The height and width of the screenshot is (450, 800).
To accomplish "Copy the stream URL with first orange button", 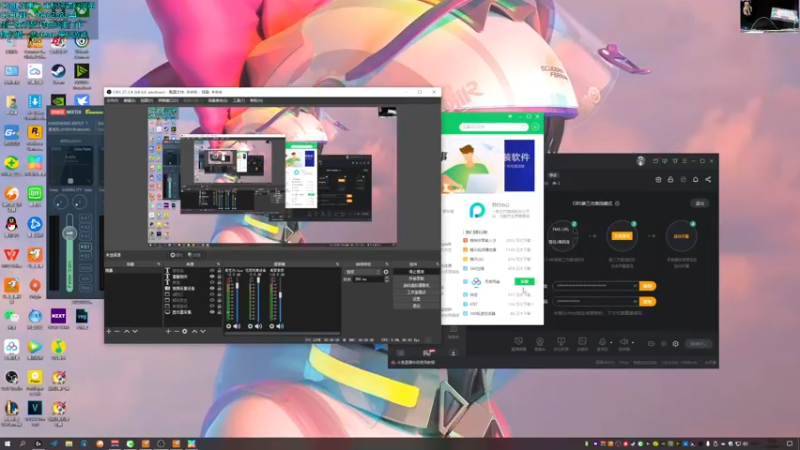I will [647, 286].
